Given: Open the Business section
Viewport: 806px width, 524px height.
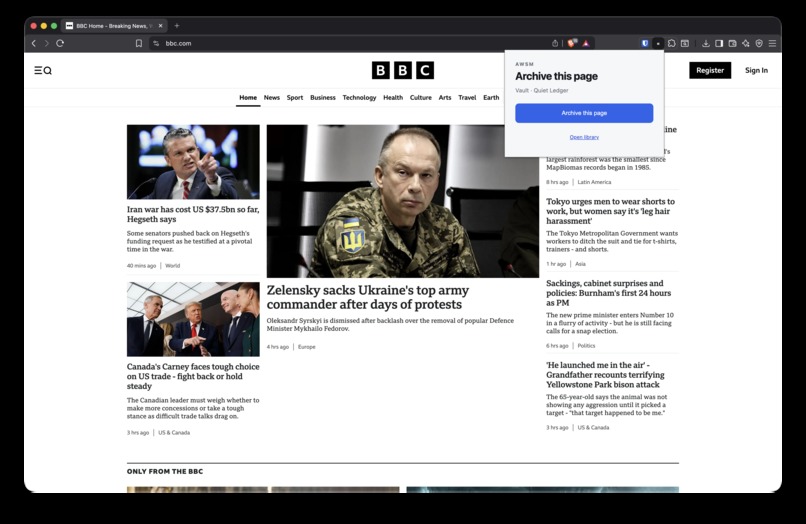Looking at the screenshot, I should [323, 97].
